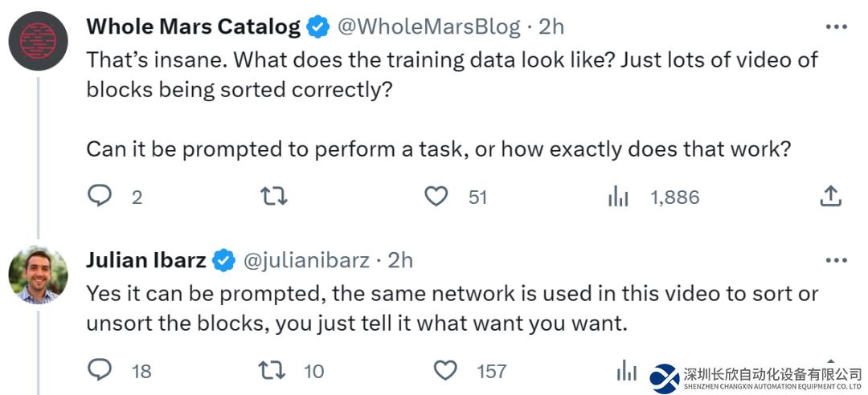
Task: Click Julian Ibarz's verified badge
Action: coord(224,261)
